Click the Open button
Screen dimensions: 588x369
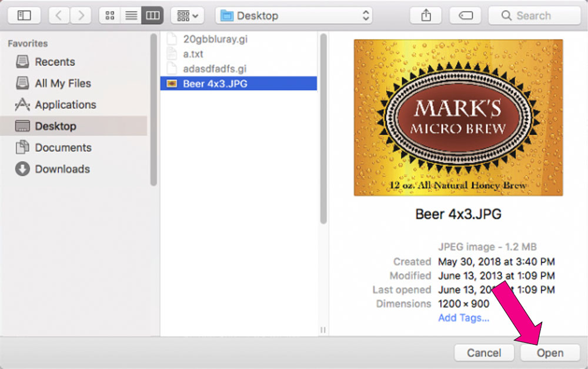550,353
